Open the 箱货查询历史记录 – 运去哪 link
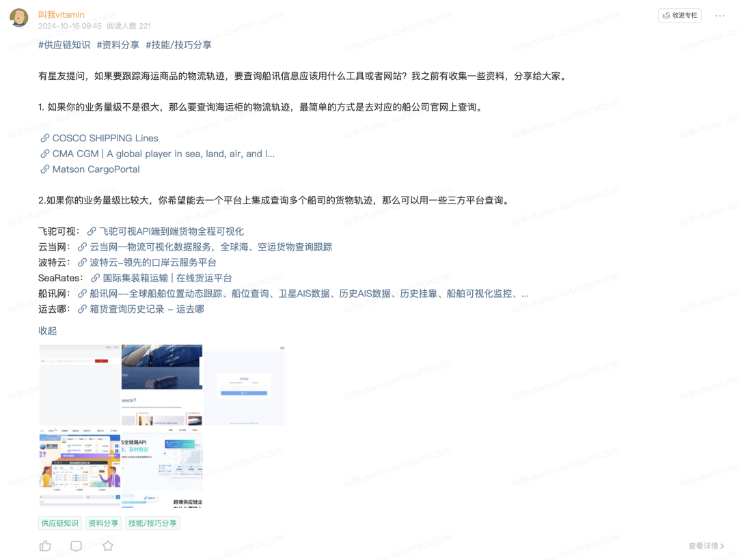Viewport: 738px width, 560px height. tap(147, 309)
